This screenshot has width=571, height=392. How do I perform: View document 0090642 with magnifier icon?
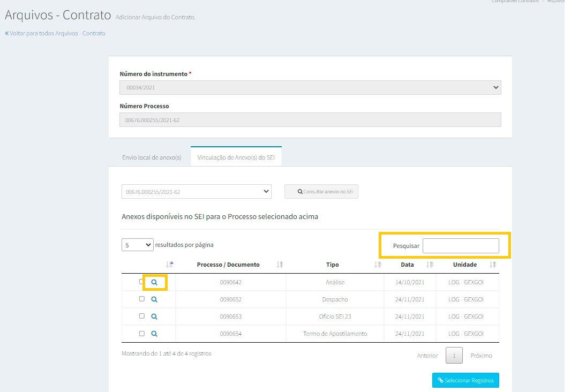(154, 282)
